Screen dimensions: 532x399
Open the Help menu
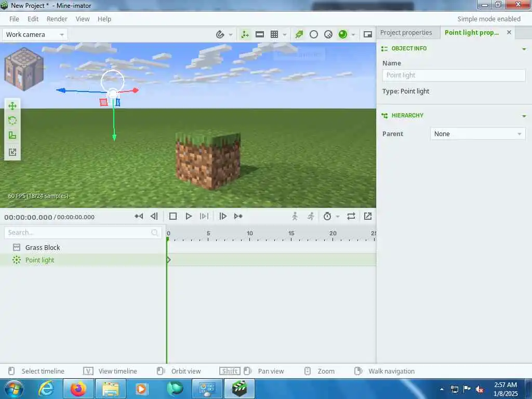[x=104, y=19]
